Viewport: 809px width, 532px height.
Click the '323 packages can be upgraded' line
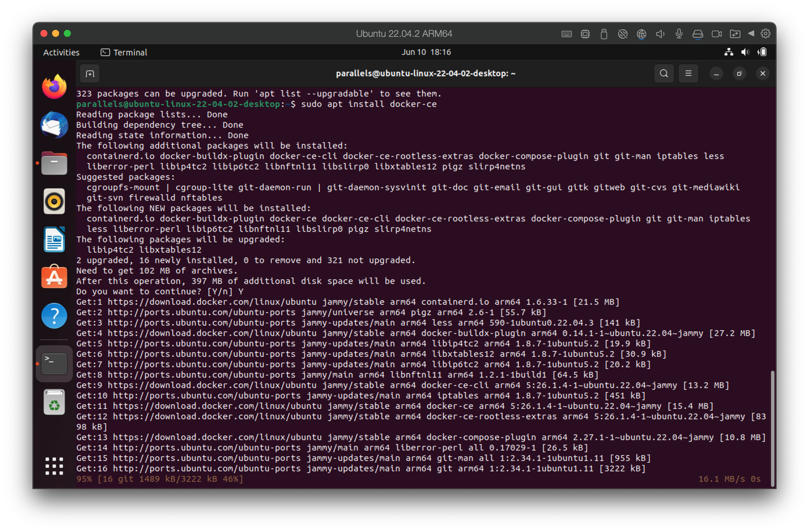(x=259, y=93)
